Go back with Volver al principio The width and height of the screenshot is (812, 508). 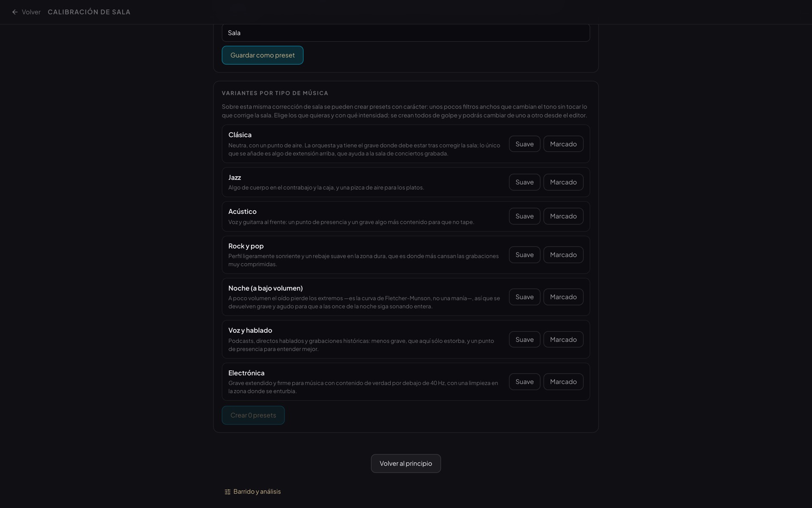pos(406,464)
